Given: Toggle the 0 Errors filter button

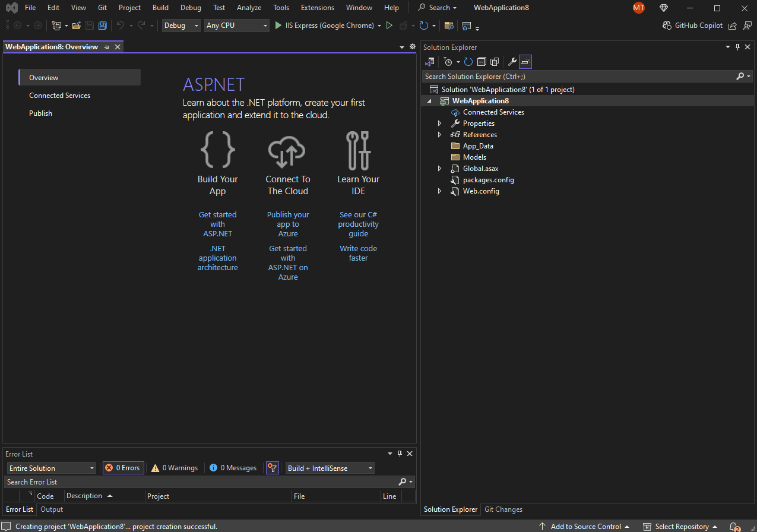Looking at the screenshot, I should coord(123,468).
